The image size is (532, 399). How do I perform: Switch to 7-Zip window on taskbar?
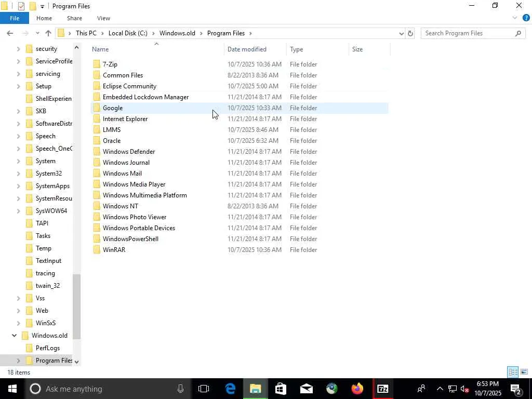click(x=383, y=389)
